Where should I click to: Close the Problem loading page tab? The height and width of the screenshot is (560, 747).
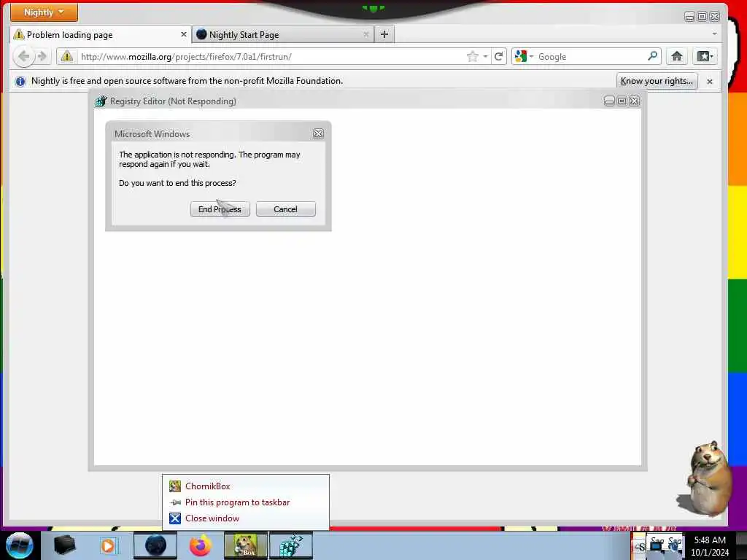coord(183,34)
